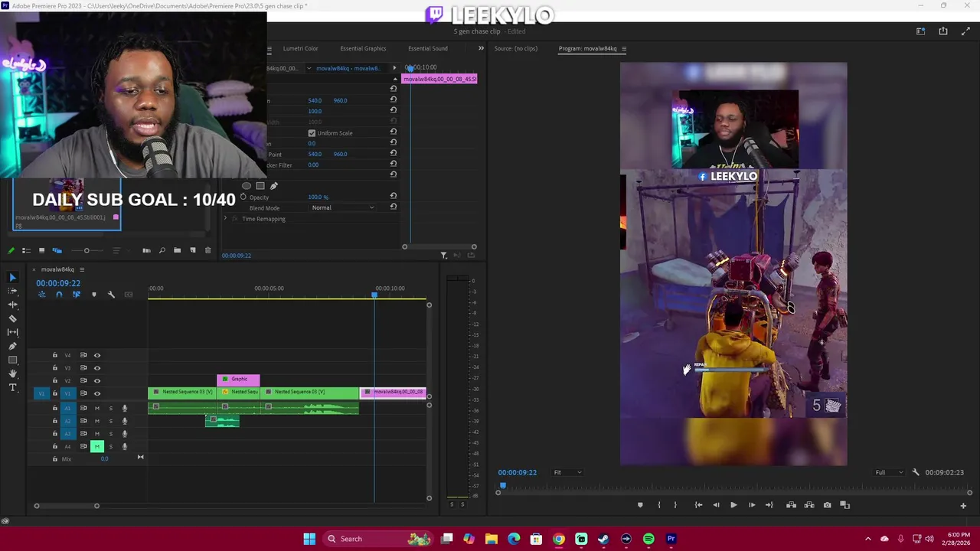Image resolution: width=980 pixels, height=551 pixels.
Task: Open program monitor settings wrench
Action: (916, 472)
